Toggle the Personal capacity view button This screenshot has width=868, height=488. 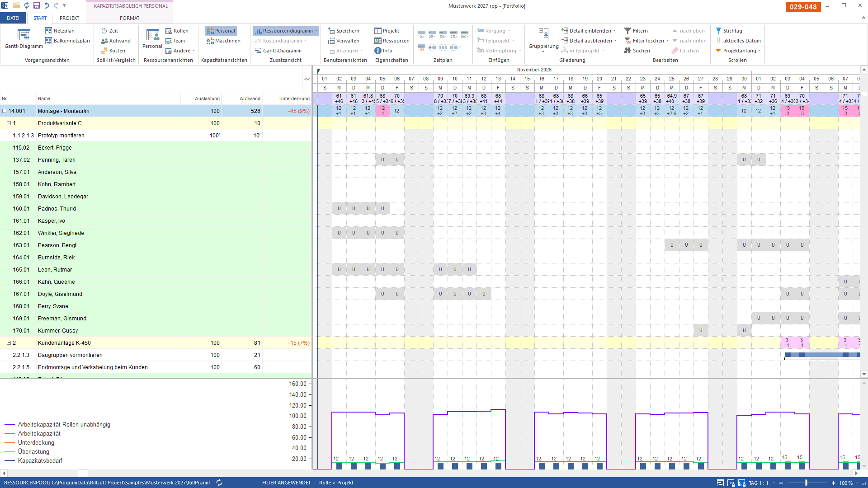point(221,31)
